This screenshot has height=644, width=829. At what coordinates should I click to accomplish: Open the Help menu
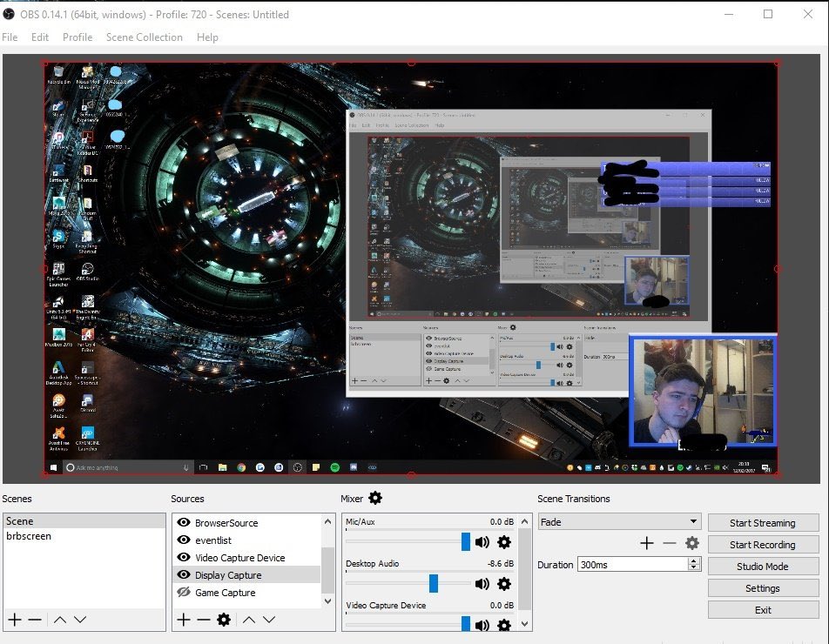click(207, 37)
